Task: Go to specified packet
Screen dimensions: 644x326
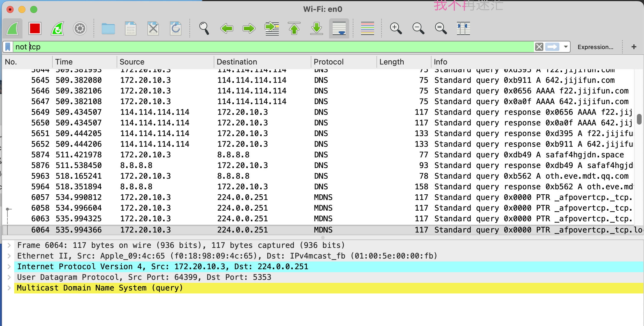Action: [272, 29]
